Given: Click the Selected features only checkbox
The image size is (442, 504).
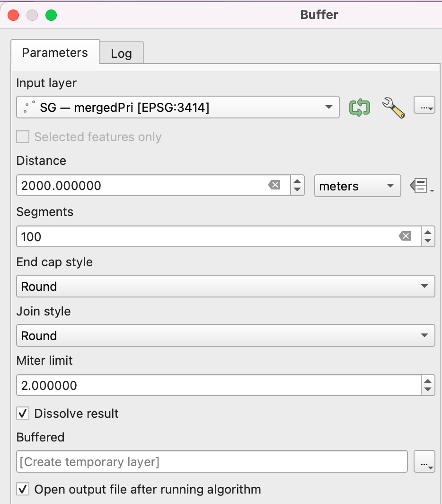Looking at the screenshot, I should 23,137.
